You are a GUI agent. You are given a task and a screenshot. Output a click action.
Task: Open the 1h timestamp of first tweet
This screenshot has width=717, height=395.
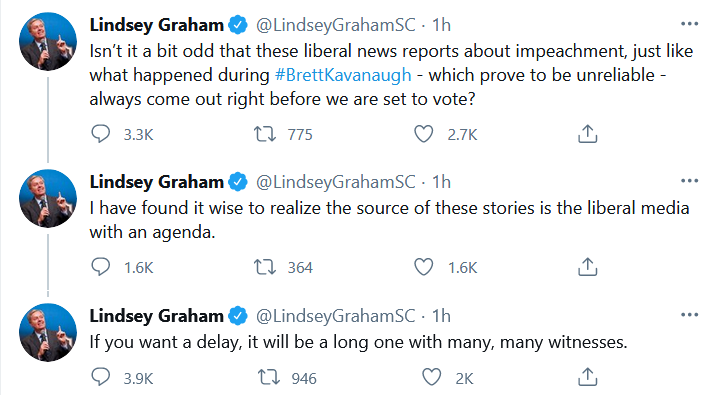tap(441, 25)
